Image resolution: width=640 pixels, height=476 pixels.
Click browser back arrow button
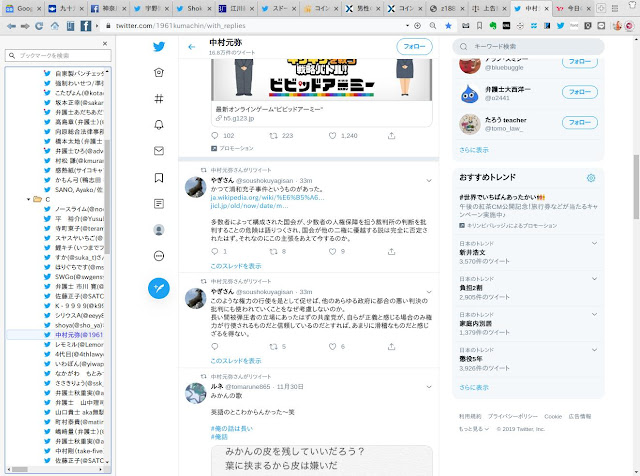click(x=11, y=26)
